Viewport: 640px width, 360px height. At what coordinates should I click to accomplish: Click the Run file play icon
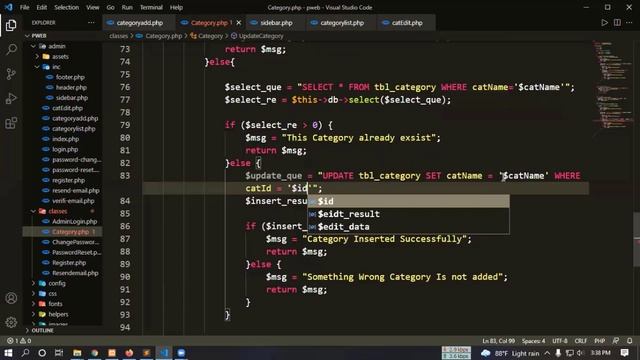click(604, 23)
